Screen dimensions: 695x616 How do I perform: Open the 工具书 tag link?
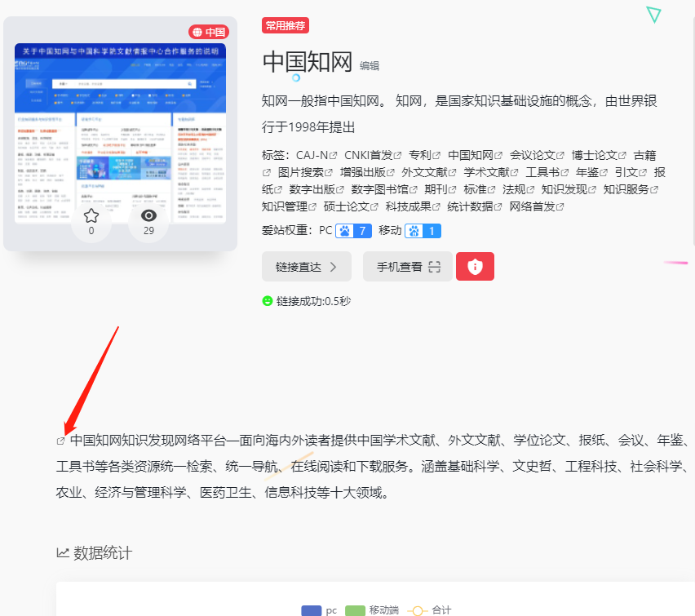[547, 172]
